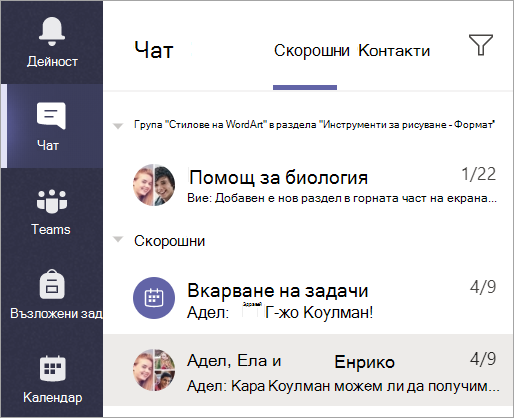The width and height of the screenshot is (514, 418).
Task: Click the Дейност label in sidebar
Action: point(52,62)
